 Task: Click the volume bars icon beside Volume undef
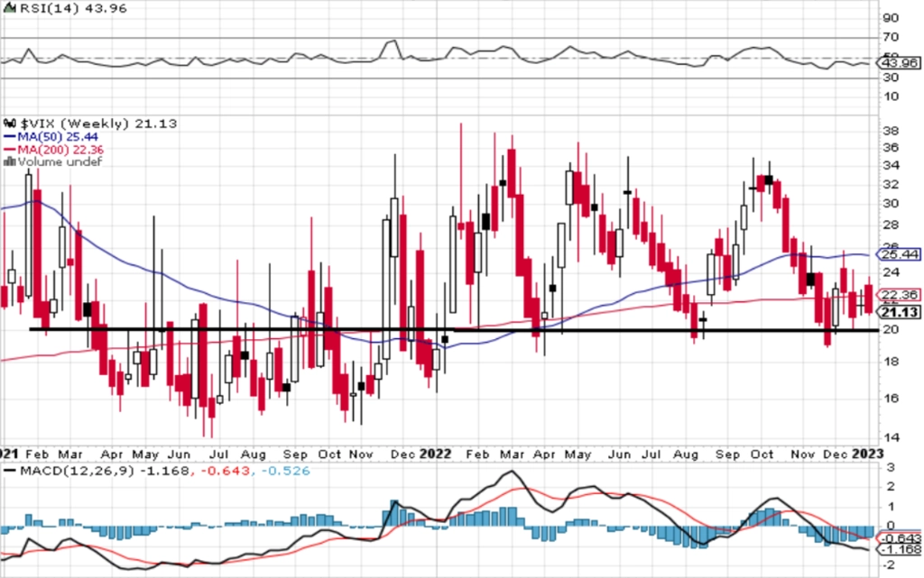(x=9, y=162)
